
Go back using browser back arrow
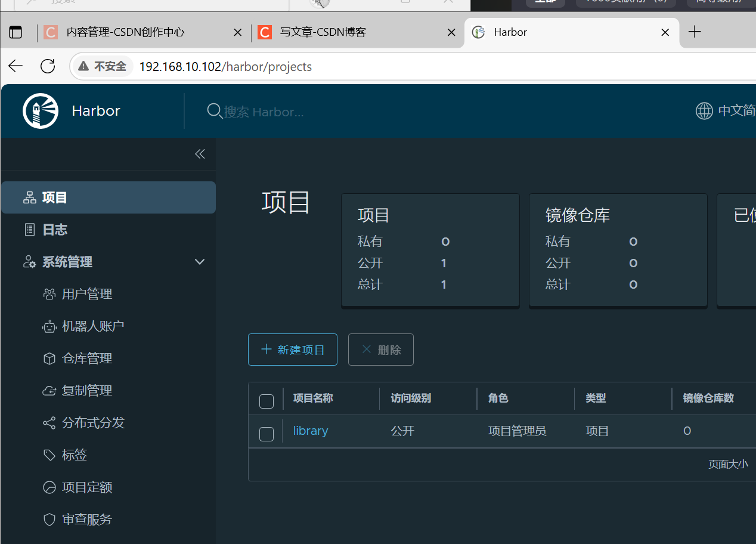[16, 66]
